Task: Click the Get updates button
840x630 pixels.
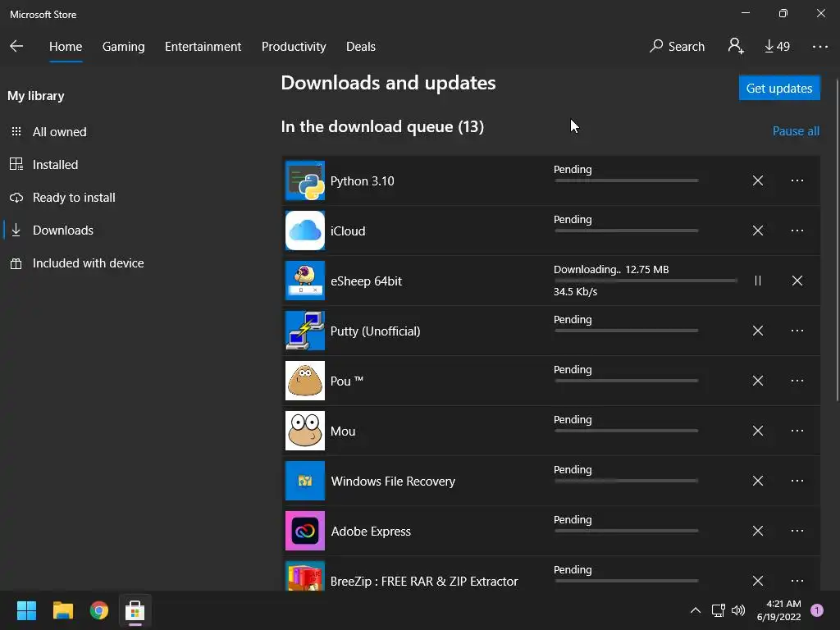Action: click(x=779, y=88)
